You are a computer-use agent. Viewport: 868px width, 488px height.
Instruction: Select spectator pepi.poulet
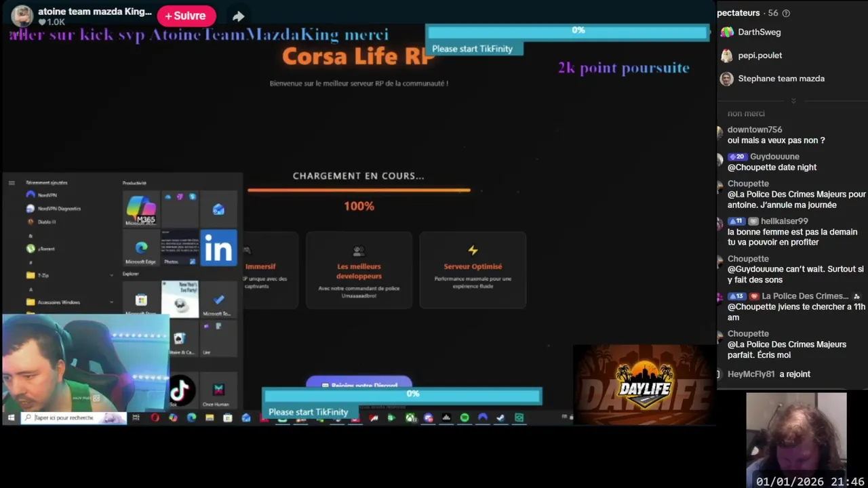759,55
